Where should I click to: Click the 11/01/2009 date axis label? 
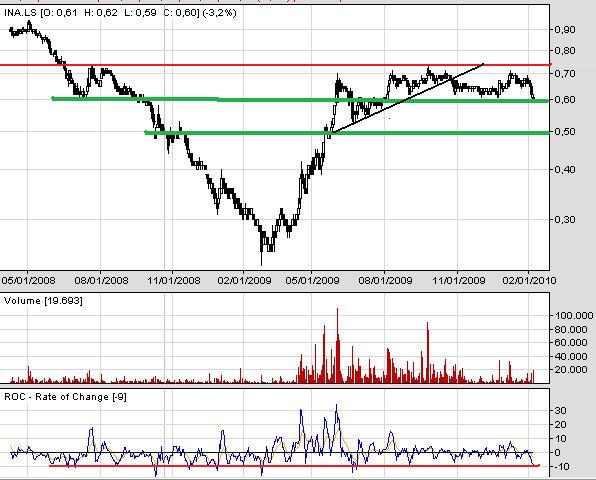tap(459, 280)
